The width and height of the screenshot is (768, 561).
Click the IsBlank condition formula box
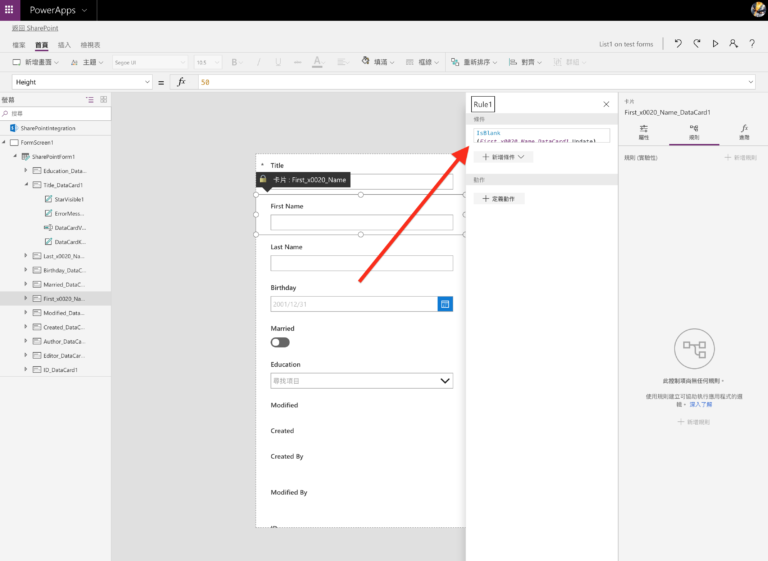pyautogui.click(x=542, y=135)
